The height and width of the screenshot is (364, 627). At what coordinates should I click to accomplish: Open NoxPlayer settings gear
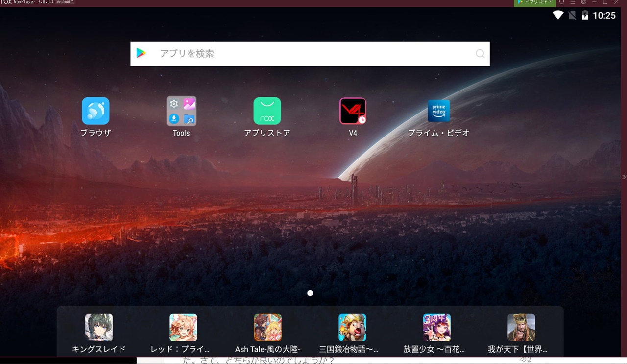[x=583, y=2]
